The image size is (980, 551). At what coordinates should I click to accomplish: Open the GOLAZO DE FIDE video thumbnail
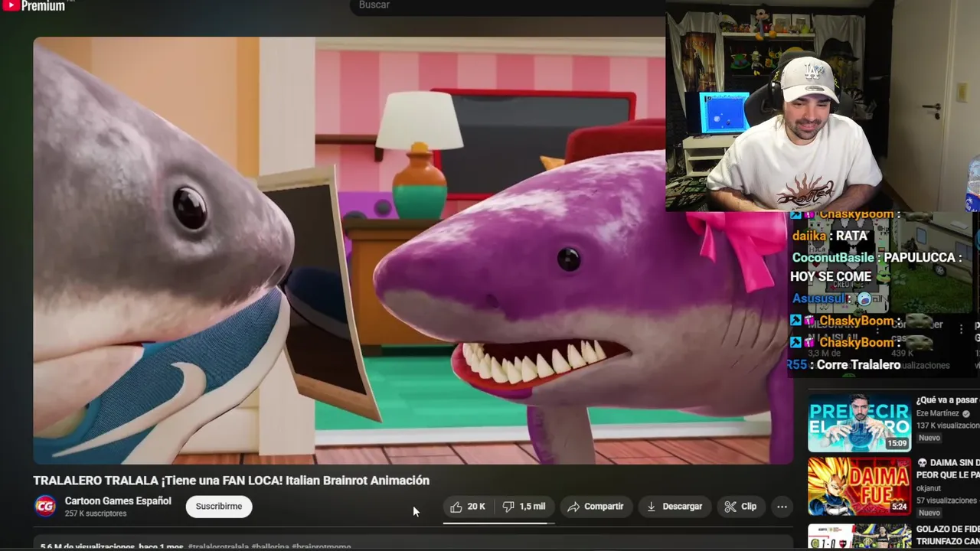859,536
